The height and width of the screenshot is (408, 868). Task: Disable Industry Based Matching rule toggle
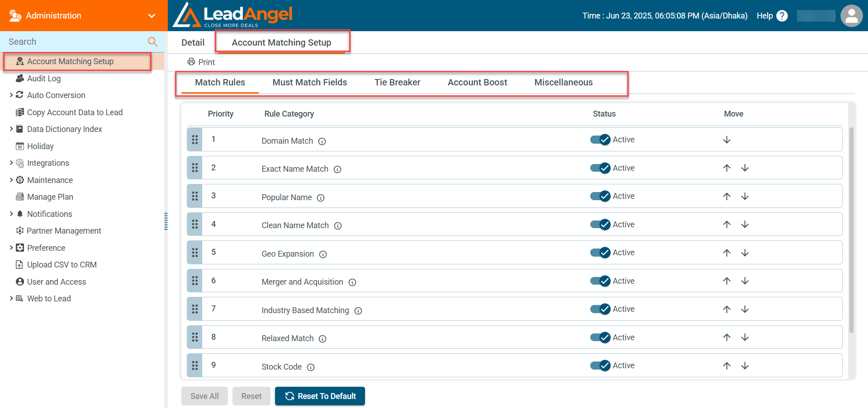point(600,309)
